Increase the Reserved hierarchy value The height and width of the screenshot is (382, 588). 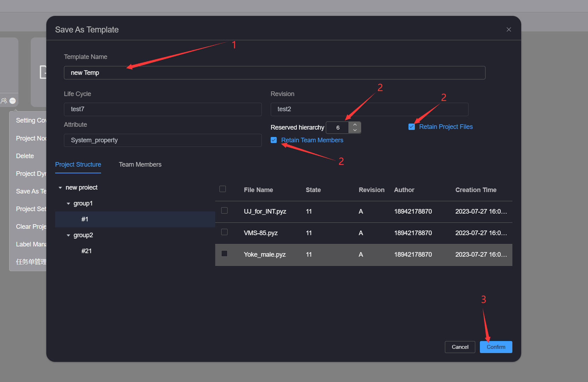tap(355, 125)
